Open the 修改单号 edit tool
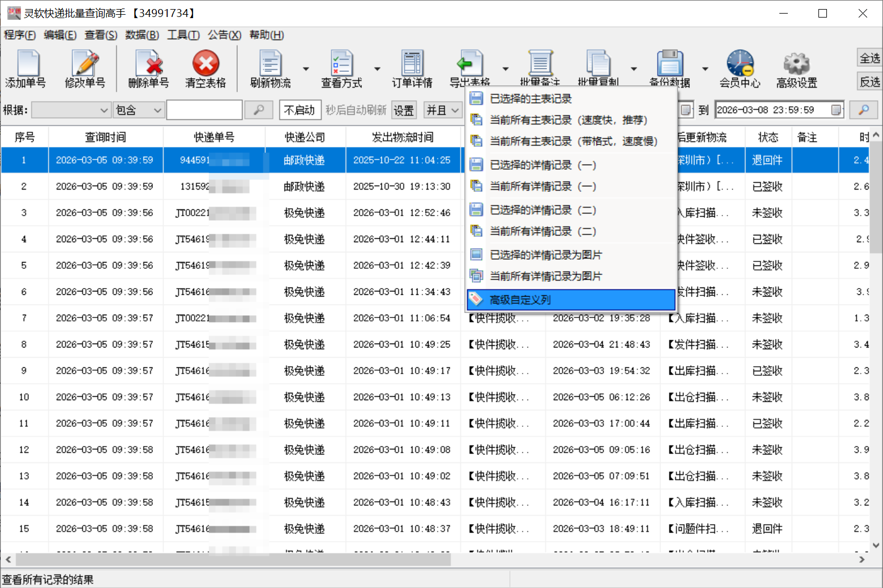 click(85, 69)
